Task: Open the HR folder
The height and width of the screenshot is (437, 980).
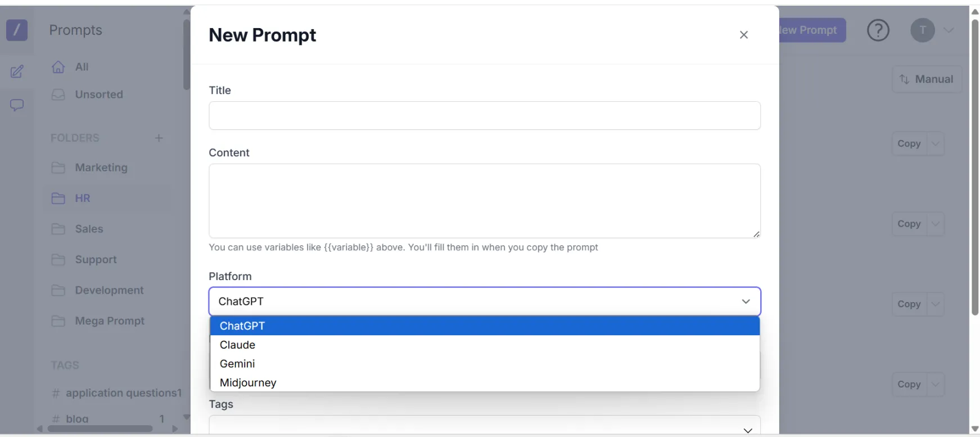Action: tap(83, 199)
